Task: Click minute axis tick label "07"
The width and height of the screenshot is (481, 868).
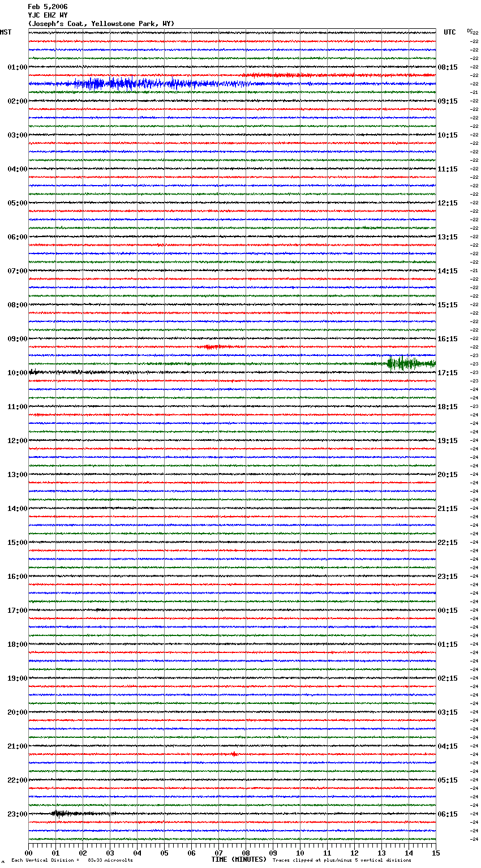Action: pyautogui.click(x=218, y=853)
